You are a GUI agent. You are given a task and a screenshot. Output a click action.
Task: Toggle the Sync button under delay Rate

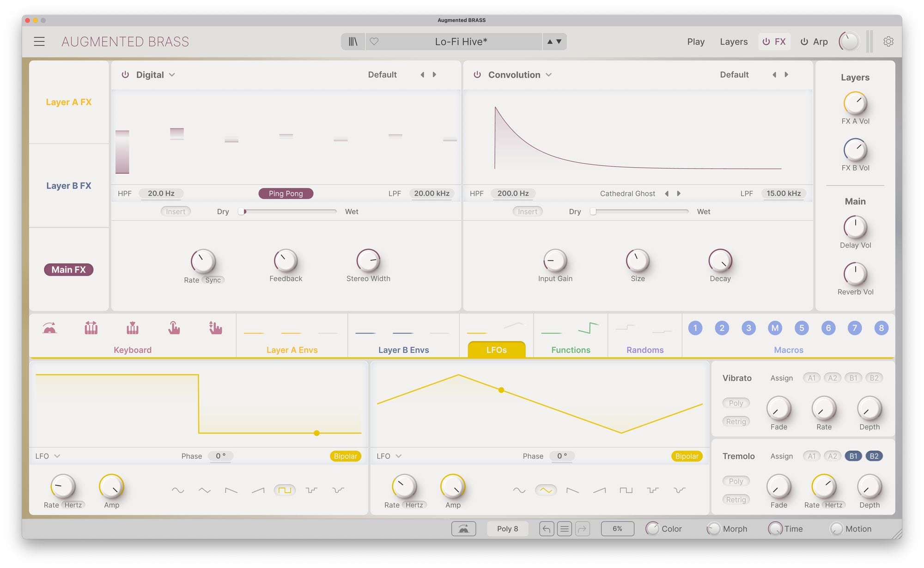click(x=213, y=280)
